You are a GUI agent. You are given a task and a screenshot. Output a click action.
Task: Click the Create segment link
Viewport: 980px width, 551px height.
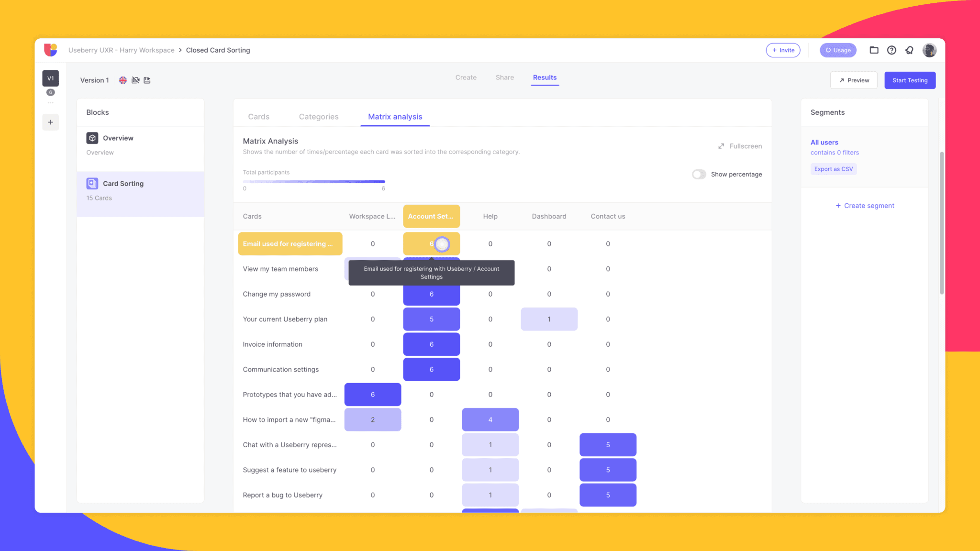(864, 206)
